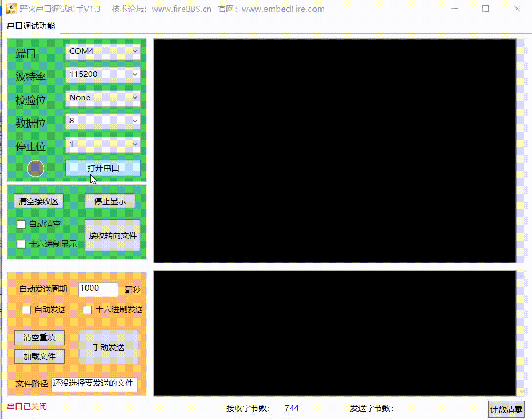The image size is (532, 419).
Task: Click 打开串口 to open the serial port
Action: [103, 168]
